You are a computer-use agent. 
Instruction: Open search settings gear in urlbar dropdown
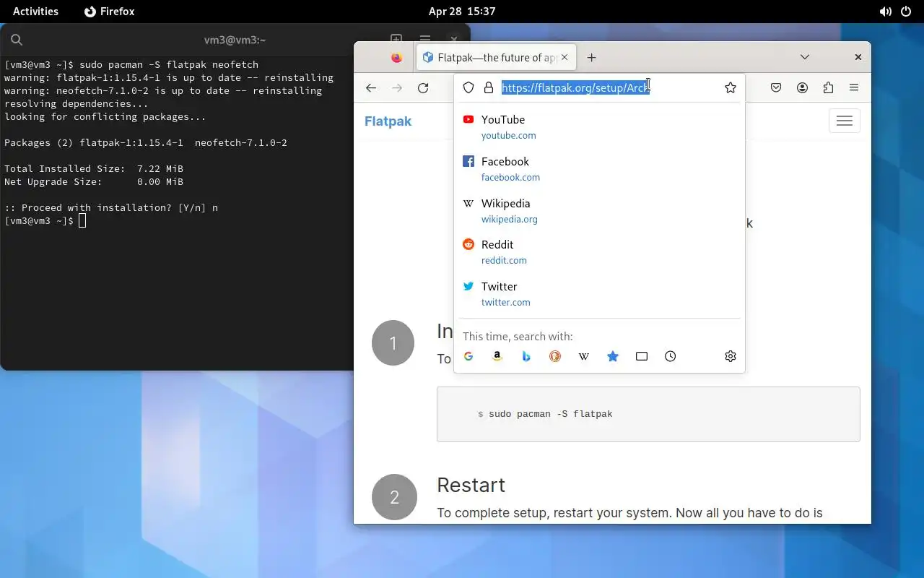click(x=731, y=356)
